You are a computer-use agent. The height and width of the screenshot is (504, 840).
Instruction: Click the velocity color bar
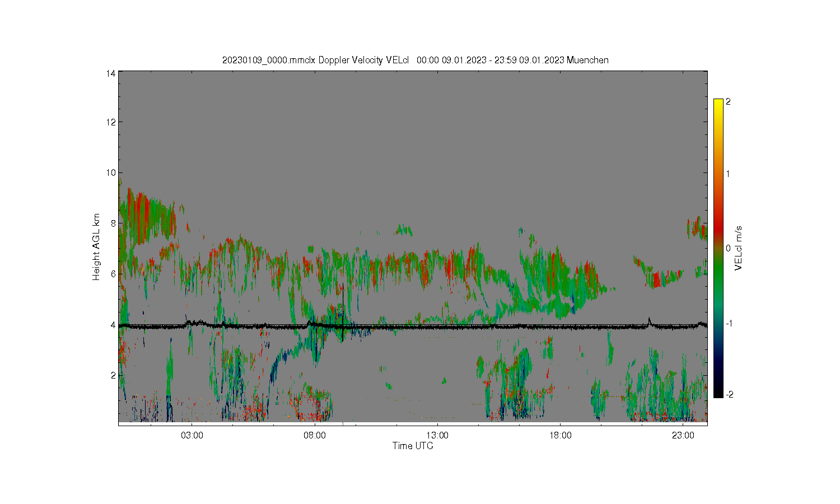(718, 248)
